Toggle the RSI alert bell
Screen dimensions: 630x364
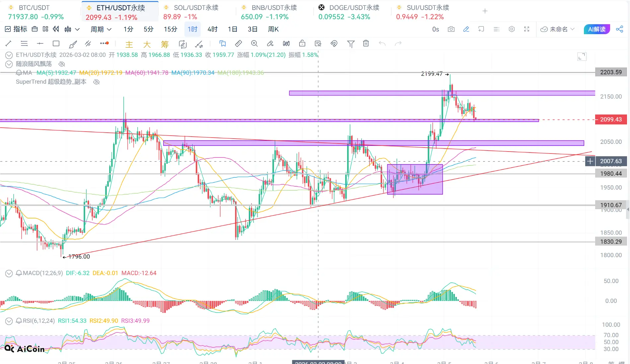pyautogui.click(x=19, y=321)
